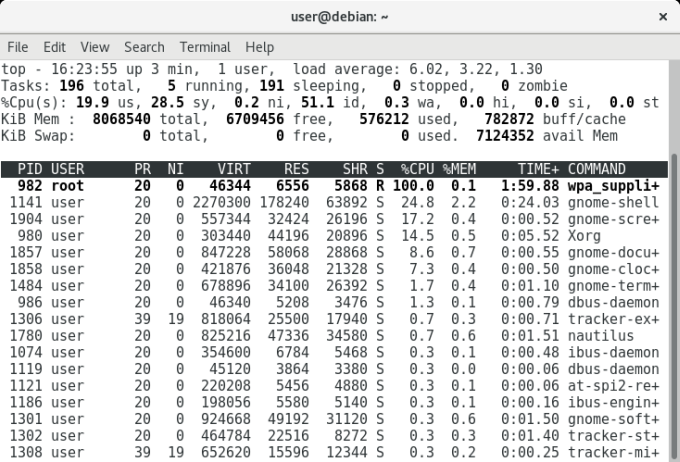Click the 100.0 CPU value
680x462 pixels.
click(x=413, y=186)
